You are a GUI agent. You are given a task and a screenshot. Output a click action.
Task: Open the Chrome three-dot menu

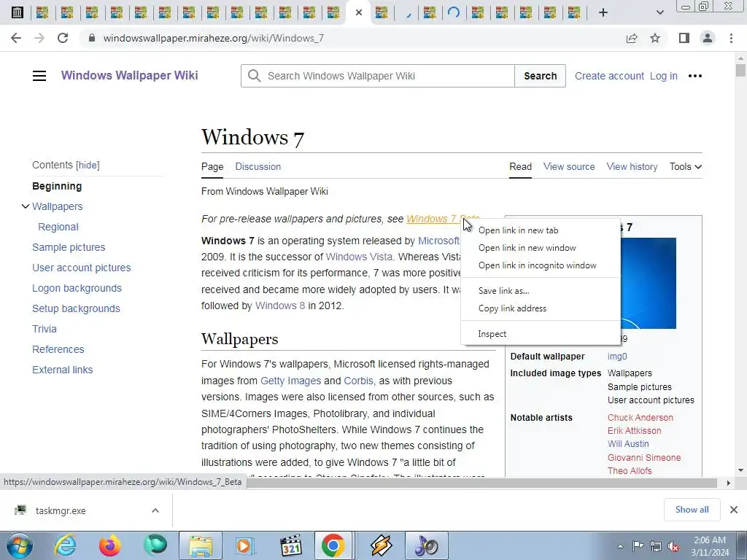731,38
